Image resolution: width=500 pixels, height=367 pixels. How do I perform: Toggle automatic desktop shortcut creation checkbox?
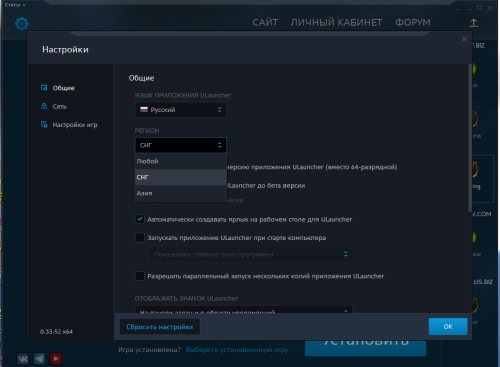tap(140, 219)
